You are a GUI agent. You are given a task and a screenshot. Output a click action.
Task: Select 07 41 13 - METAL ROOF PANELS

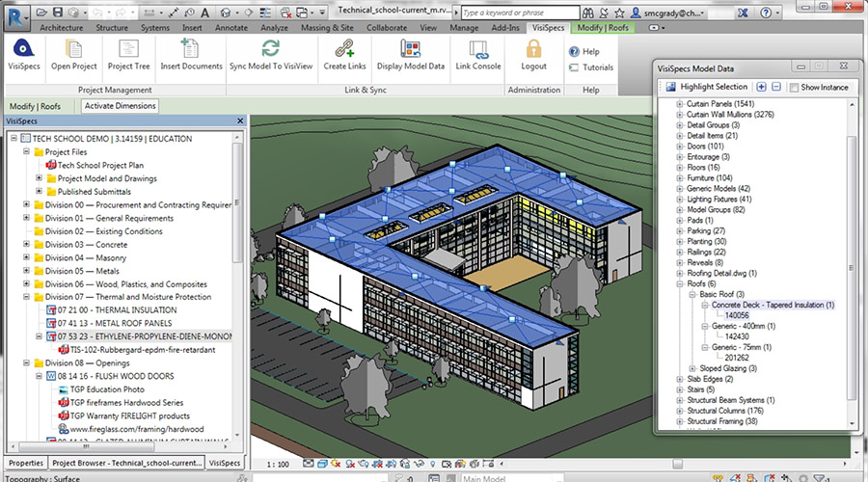[x=115, y=323]
